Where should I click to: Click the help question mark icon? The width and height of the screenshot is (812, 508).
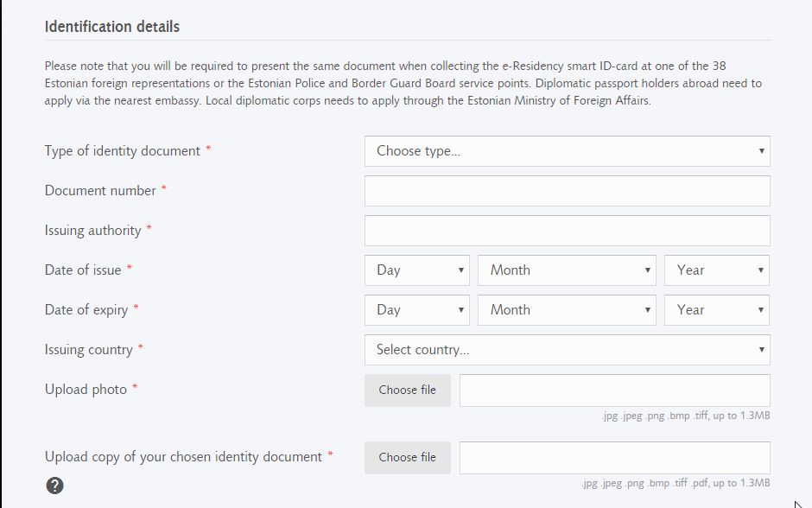click(55, 486)
